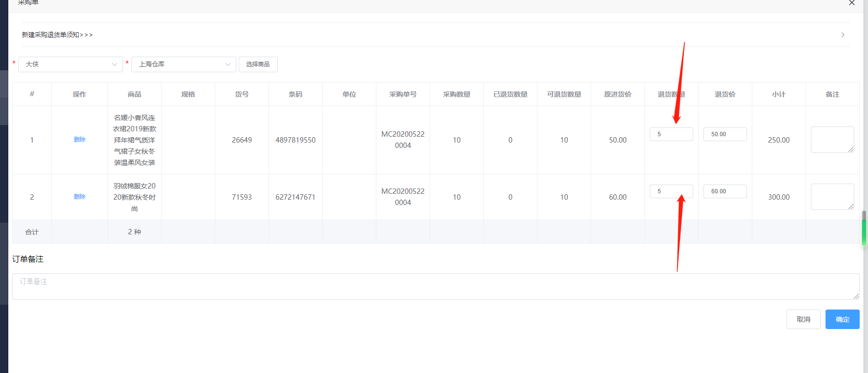Screen dimensions: 868x373
Task: Click the 小计 column header
Action: (x=779, y=94)
